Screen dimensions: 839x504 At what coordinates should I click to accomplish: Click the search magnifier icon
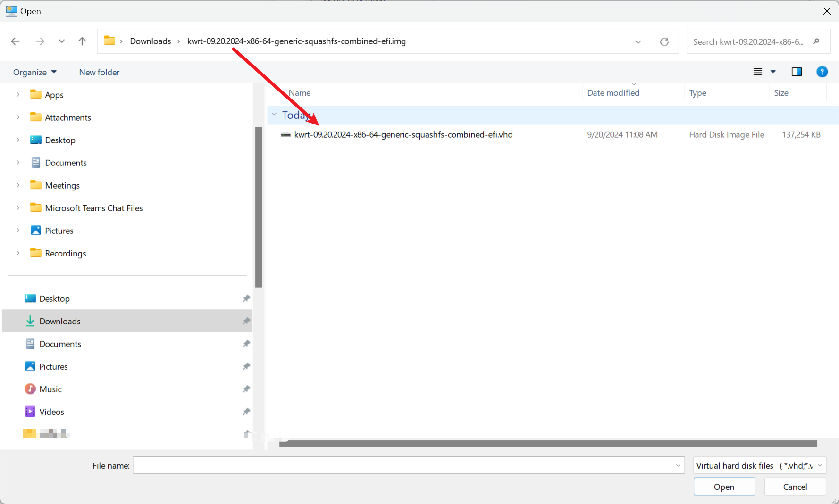click(816, 42)
